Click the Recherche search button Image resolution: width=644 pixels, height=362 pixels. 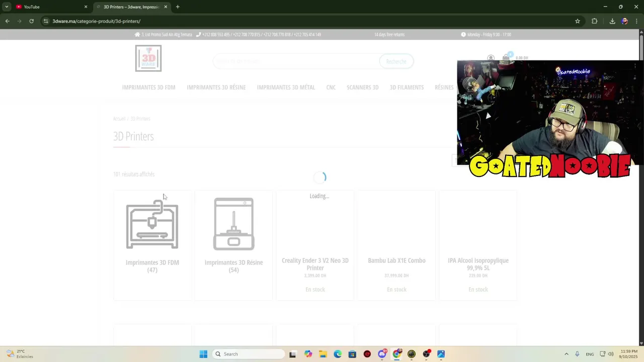click(x=396, y=61)
